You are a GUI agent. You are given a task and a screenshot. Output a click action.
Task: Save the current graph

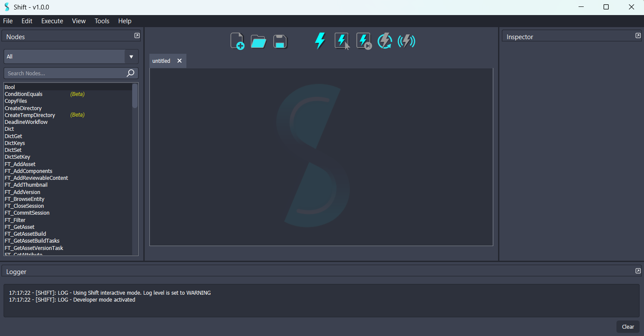(x=280, y=40)
